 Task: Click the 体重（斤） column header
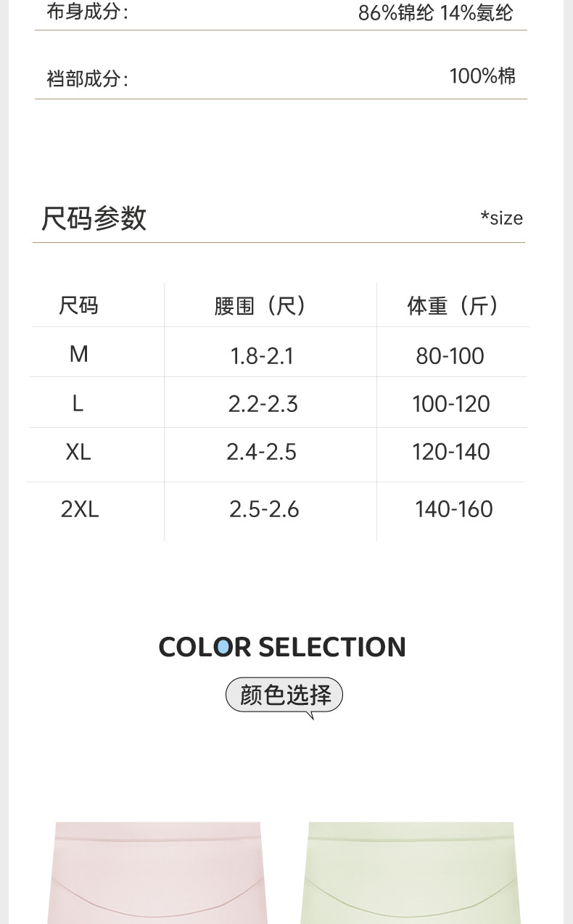tap(453, 306)
